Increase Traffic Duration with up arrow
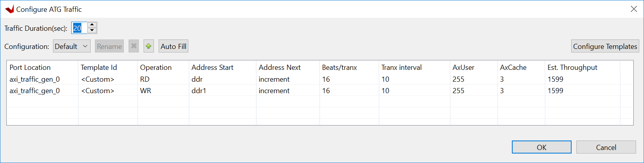This screenshot has height=163, width=644. pyautogui.click(x=92, y=25)
